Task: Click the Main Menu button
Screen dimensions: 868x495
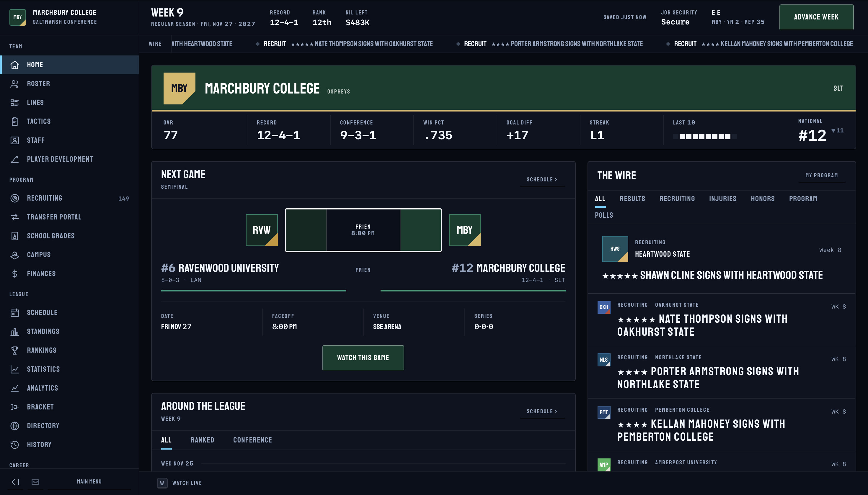Action: pyautogui.click(x=89, y=482)
